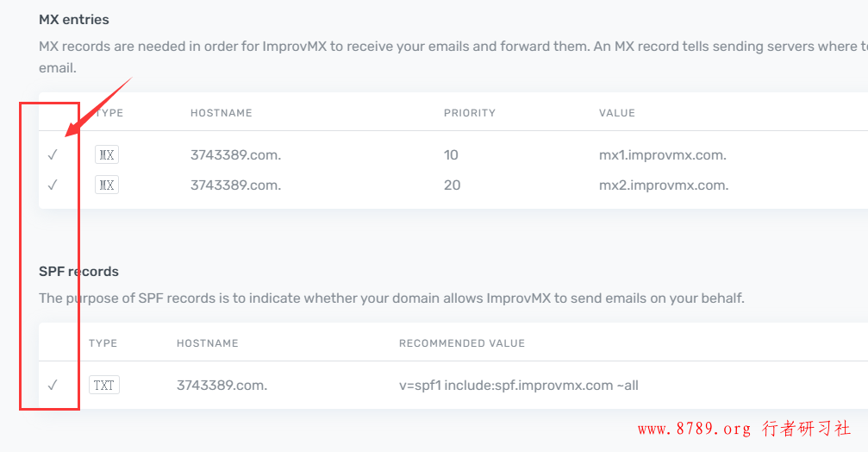Image resolution: width=868 pixels, height=452 pixels.
Task: Click the RECOMMENDED VALUE column header
Action: [462, 343]
